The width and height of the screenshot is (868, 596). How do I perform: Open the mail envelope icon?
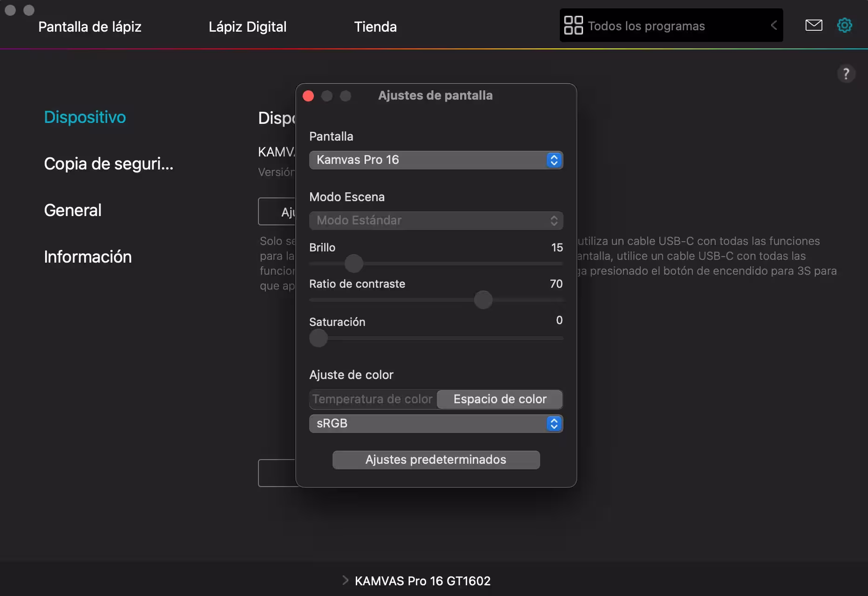814,25
